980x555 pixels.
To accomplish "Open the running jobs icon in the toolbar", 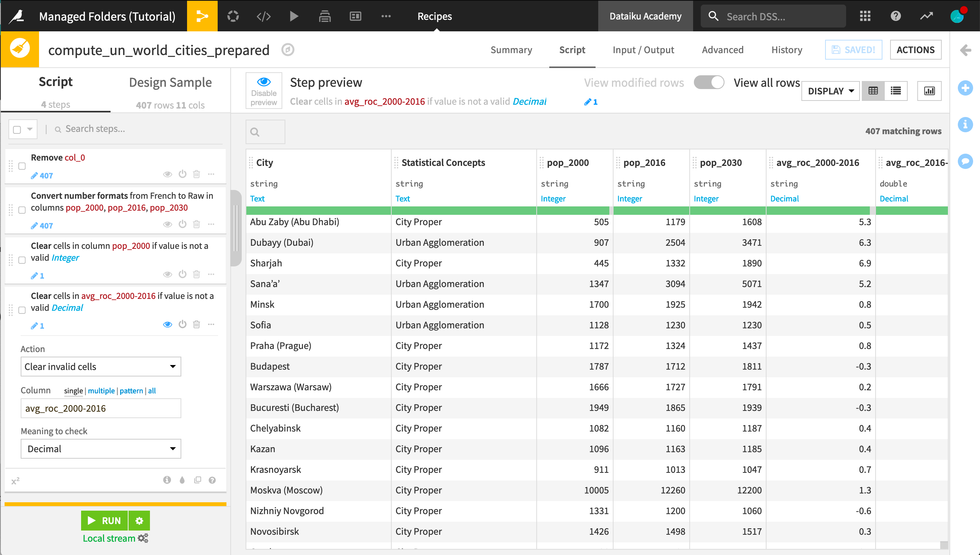I will click(x=233, y=16).
